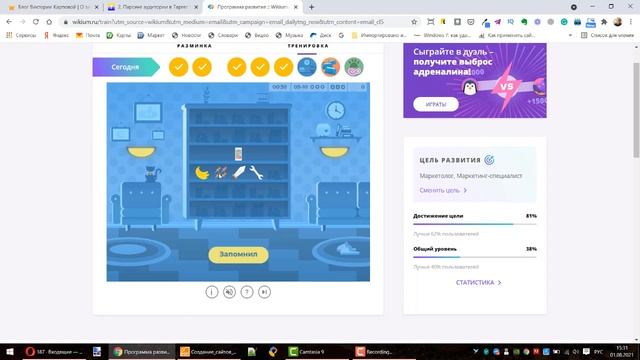This screenshot has height=360, width=640.
Task: Open the 'Яндекс' bookmark
Action: (56, 36)
